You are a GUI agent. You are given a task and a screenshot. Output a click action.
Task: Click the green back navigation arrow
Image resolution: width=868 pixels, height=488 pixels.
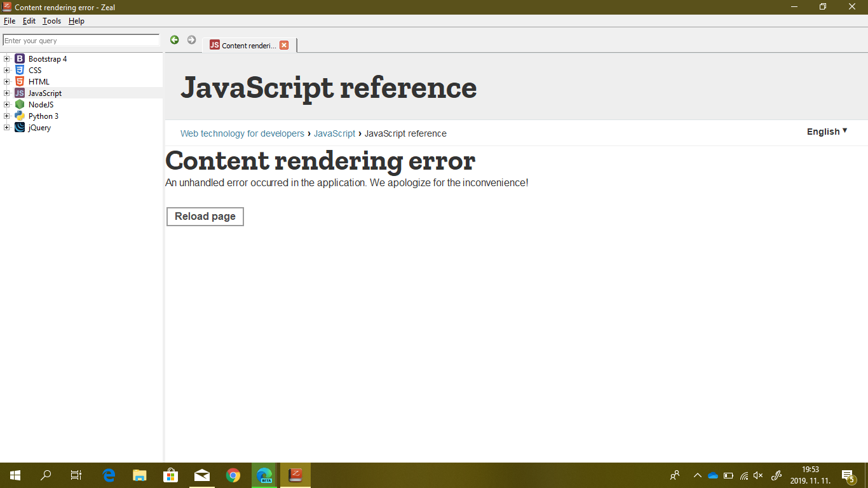(x=174, y=39)
